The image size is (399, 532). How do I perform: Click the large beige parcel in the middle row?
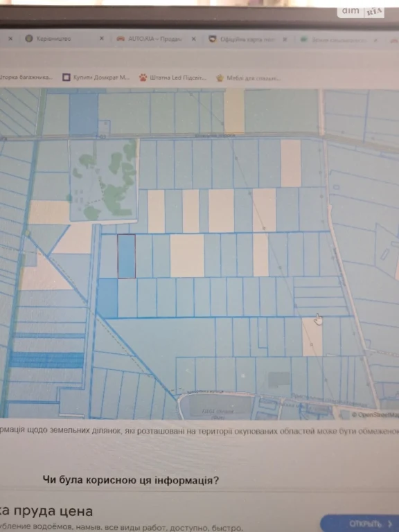pyautogui.click(x=187, y=256)
